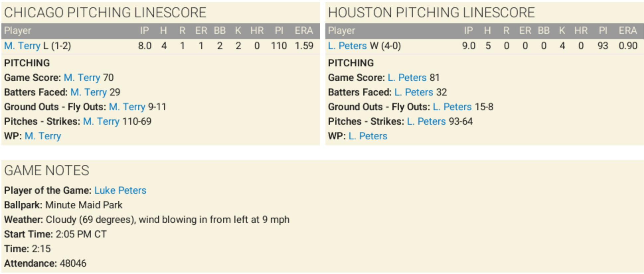Screen dimensions: 644x274
Task: Click IP column header in Houston table
Action: coord(468,31)
